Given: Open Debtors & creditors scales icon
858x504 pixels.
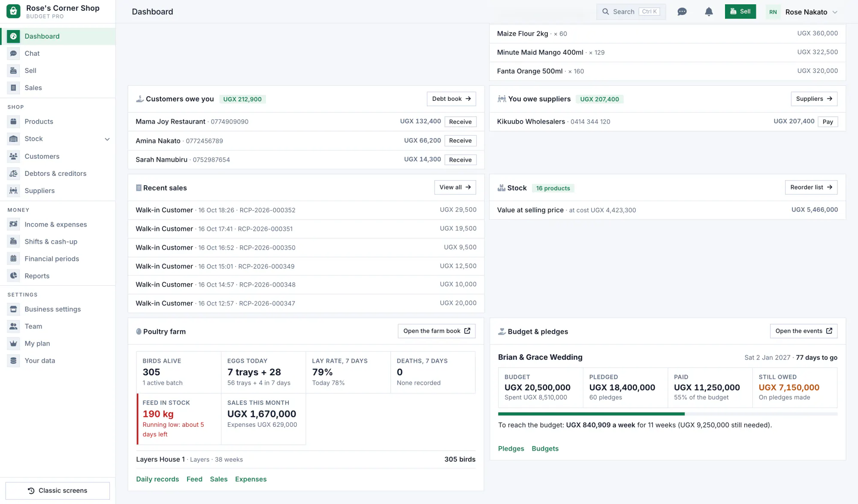Looking at the screenshot, I should 13,173.
